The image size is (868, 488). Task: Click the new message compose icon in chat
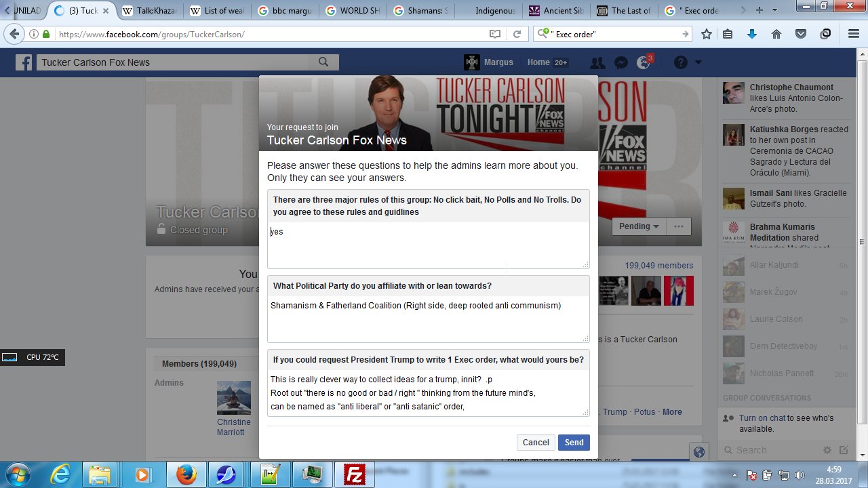click(x=844, y=450)
